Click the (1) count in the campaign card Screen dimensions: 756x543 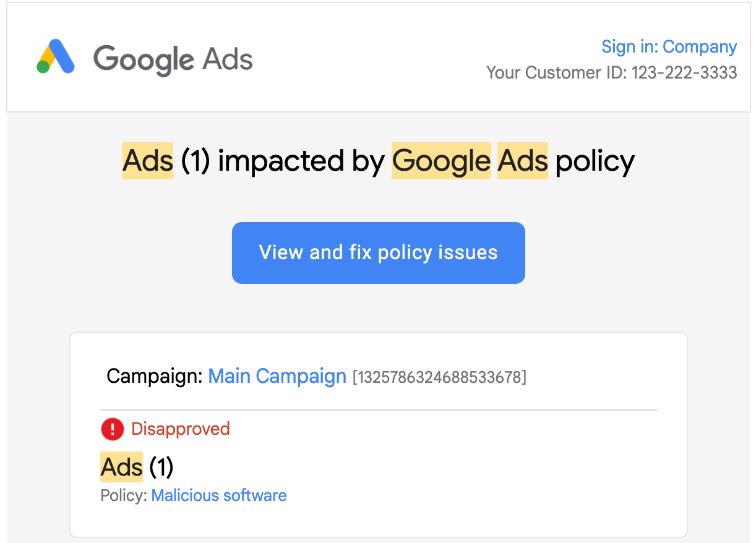tap(161, 467)
